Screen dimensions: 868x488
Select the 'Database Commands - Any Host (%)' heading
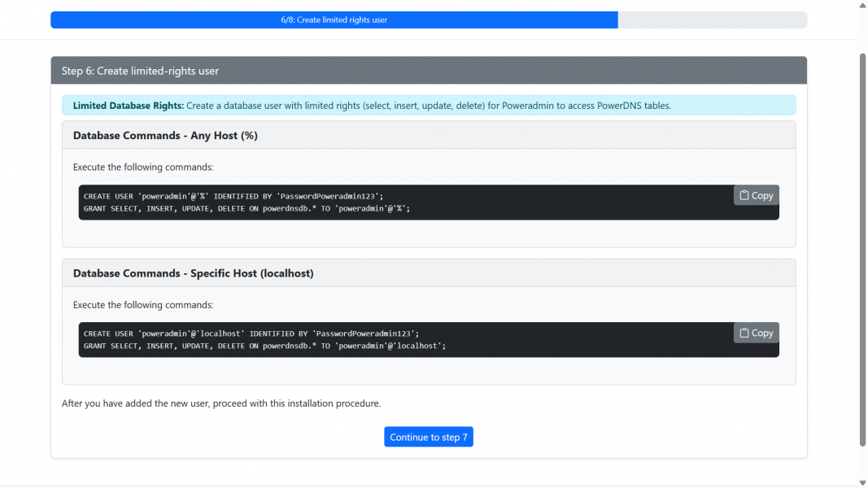[x=165, y=136]
